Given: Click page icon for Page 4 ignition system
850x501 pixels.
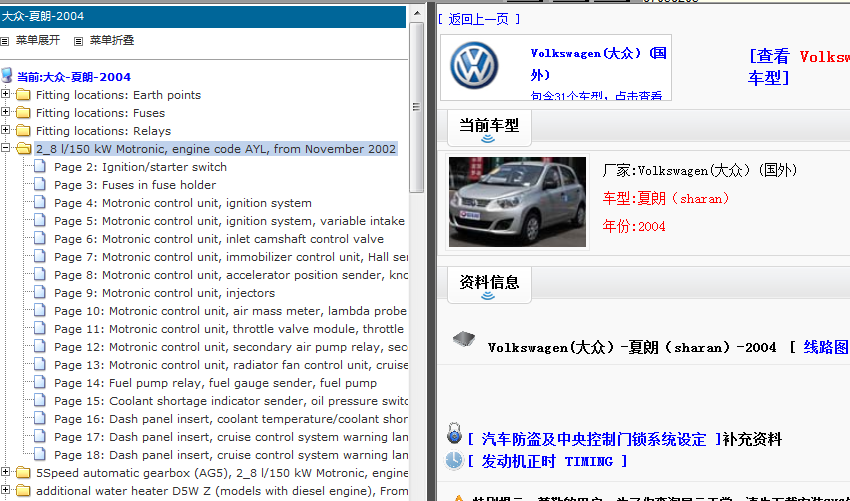Looking at the screenshot, I should click(40, 202).
